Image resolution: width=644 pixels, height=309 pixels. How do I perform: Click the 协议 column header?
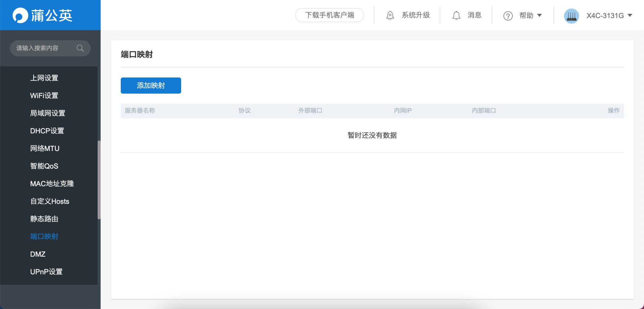[245, 111]
